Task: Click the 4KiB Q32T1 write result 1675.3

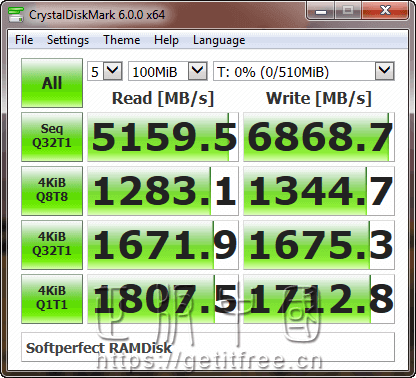Action: pyautogui.click(x=319, y=245)
